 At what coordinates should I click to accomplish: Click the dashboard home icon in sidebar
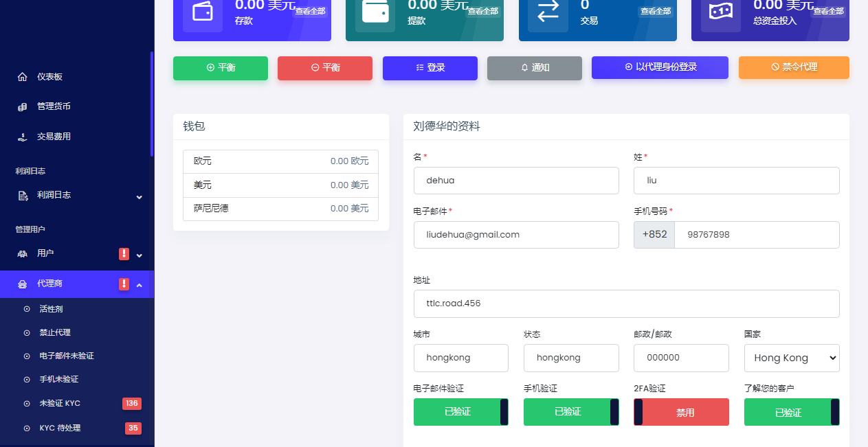pyautogui.click(x=22, y=77)
